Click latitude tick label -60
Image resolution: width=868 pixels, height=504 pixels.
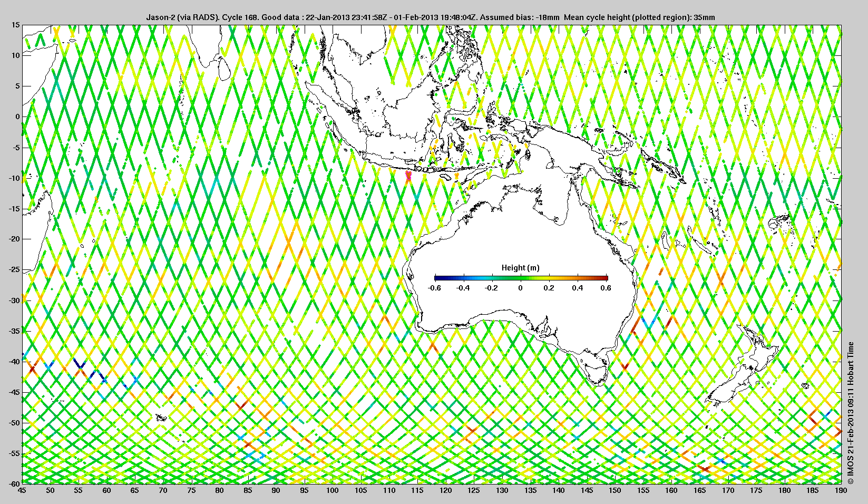point(14,483)
